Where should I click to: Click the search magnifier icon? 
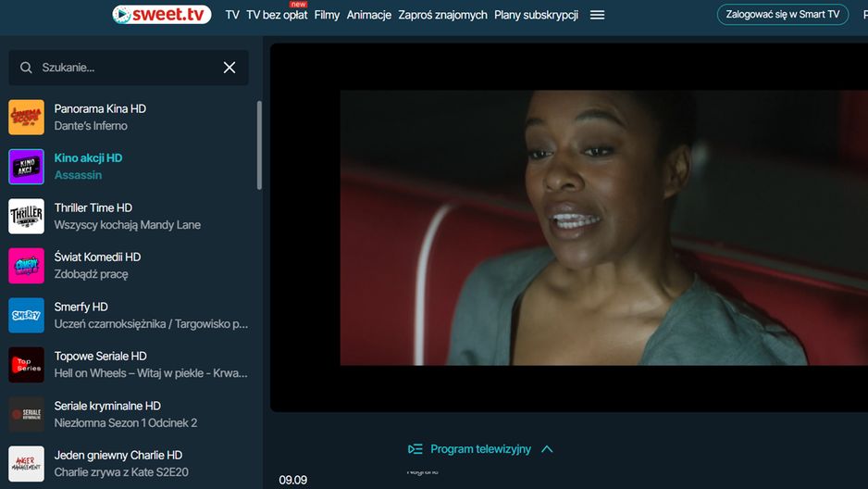click(26, 68)
